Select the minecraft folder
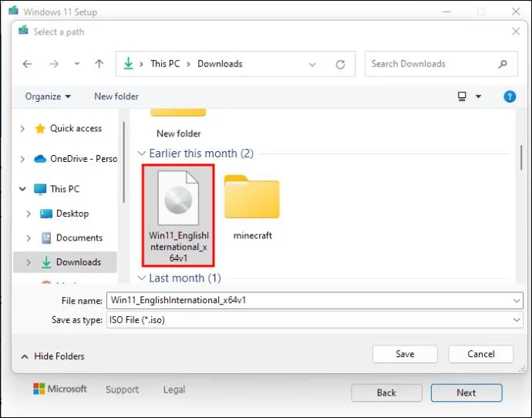Screen dimensions: 532x418 click(x=252, y=207)
